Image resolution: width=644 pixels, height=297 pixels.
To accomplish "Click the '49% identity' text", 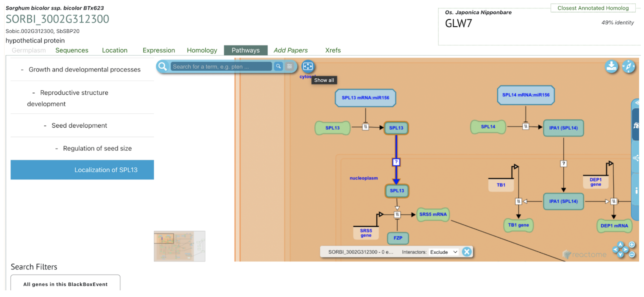I will pos(617,23).
